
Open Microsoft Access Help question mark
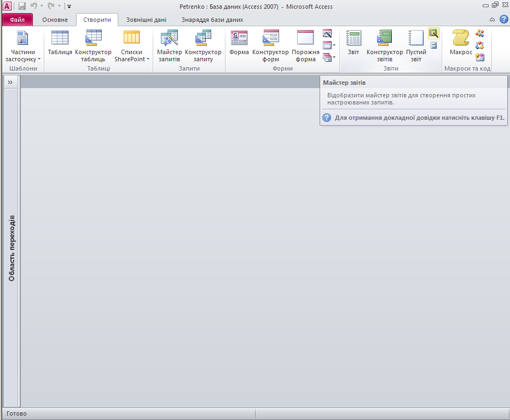tap(504, 19)
